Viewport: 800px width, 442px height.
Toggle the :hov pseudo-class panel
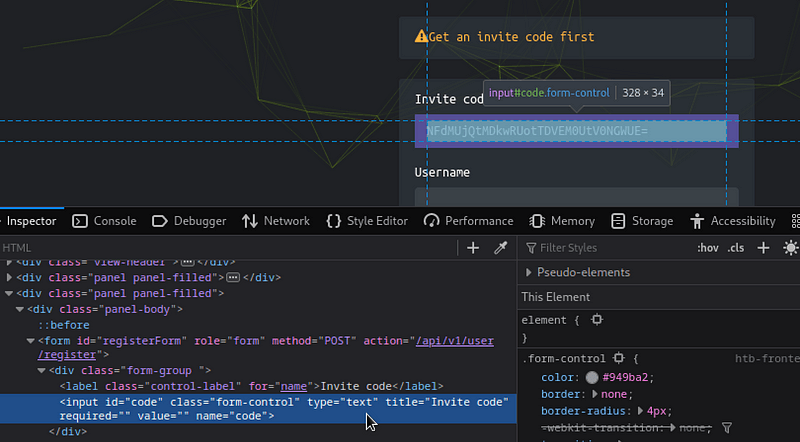click(x=707, y=248)
